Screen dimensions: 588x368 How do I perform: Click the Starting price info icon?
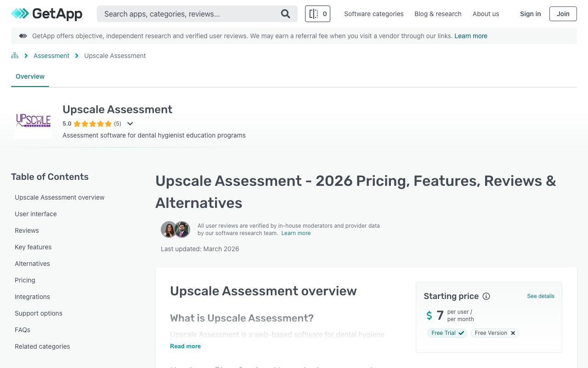pyautogui.click(x=486, y=296)
